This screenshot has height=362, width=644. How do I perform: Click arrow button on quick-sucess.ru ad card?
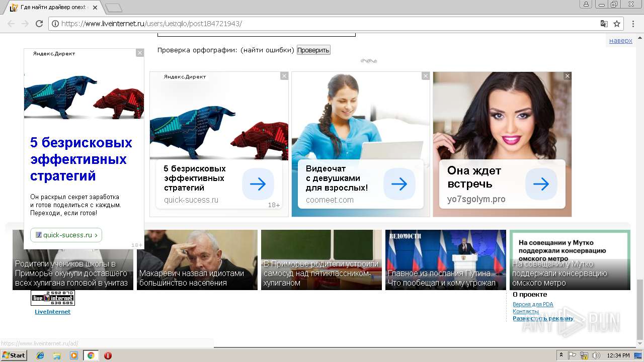coord(258,184)
